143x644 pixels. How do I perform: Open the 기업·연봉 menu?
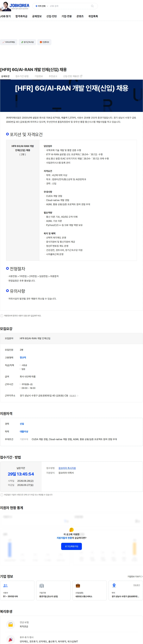tap(67, 16)
